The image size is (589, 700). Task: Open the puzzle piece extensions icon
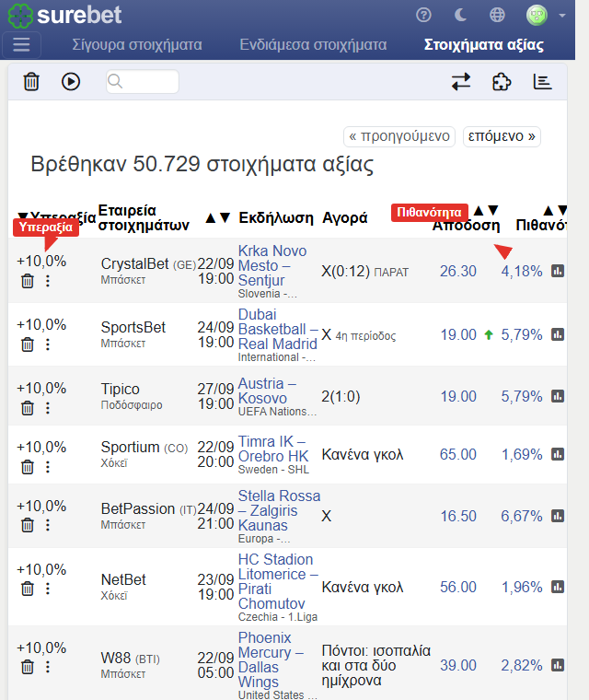pos(502,82)
